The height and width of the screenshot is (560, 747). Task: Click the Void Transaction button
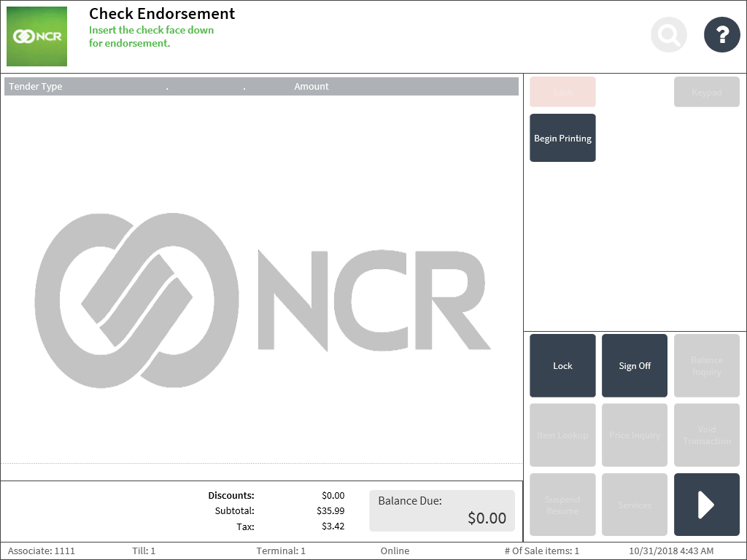[706, 435]
